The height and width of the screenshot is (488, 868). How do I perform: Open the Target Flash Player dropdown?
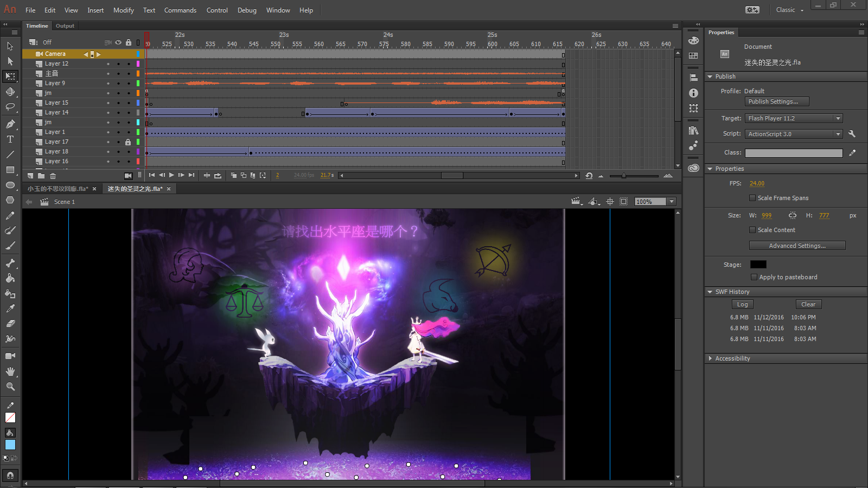coord(794,118)
